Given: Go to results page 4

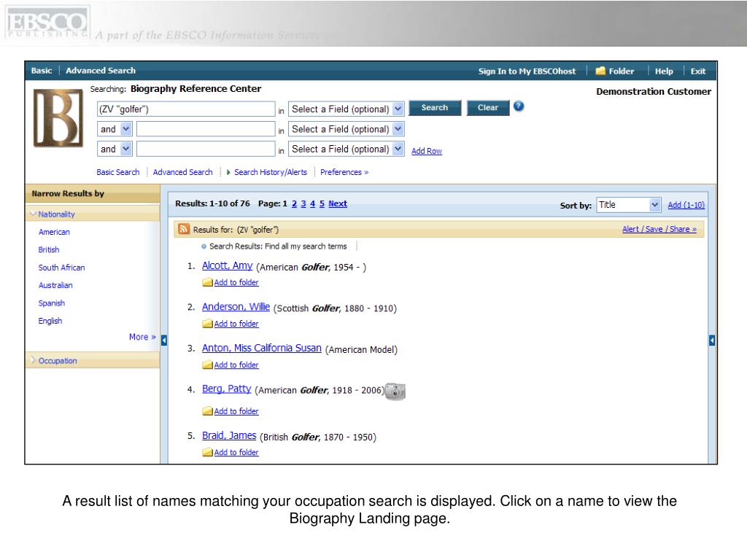Looking at the screenshot, I should (x=312, y=203).
